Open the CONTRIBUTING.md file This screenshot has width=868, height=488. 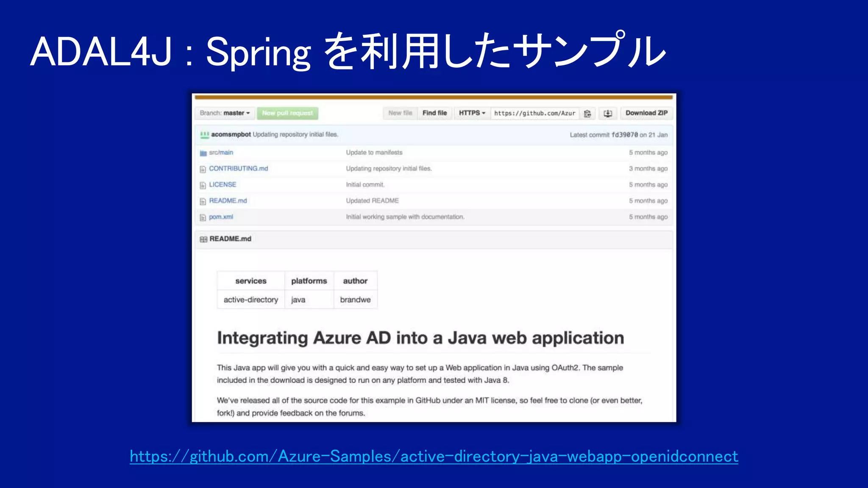(x=238, y=169)
